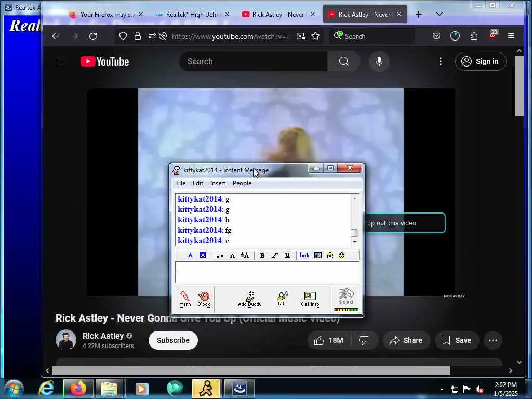Screen dimensions: 532x399
Task: Reset to normal font size in AIM toolbar
Action: click(x=232, y=256)
